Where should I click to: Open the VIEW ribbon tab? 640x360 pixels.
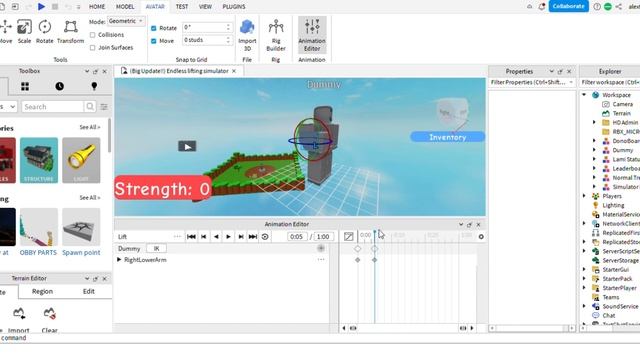click(x=205, y=7)
